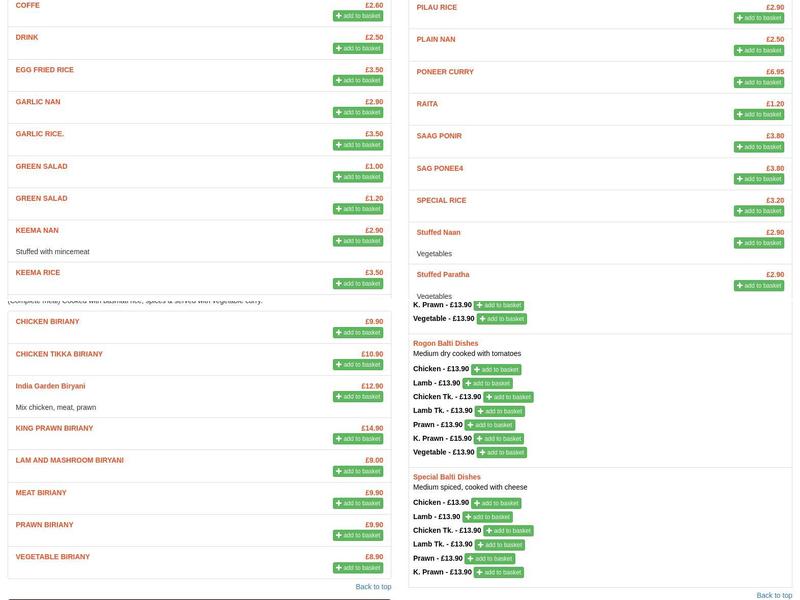Add Rogon Balti K. Prawn to basket

coord(500,439)
